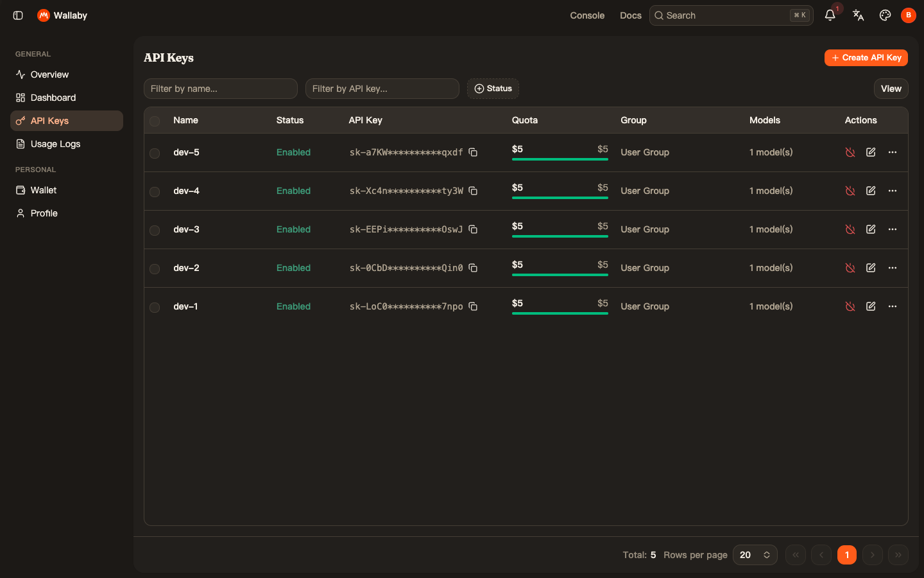Click the next page arrow button
This screenshot has width=924, height=578.
click(x=873, y=555)
